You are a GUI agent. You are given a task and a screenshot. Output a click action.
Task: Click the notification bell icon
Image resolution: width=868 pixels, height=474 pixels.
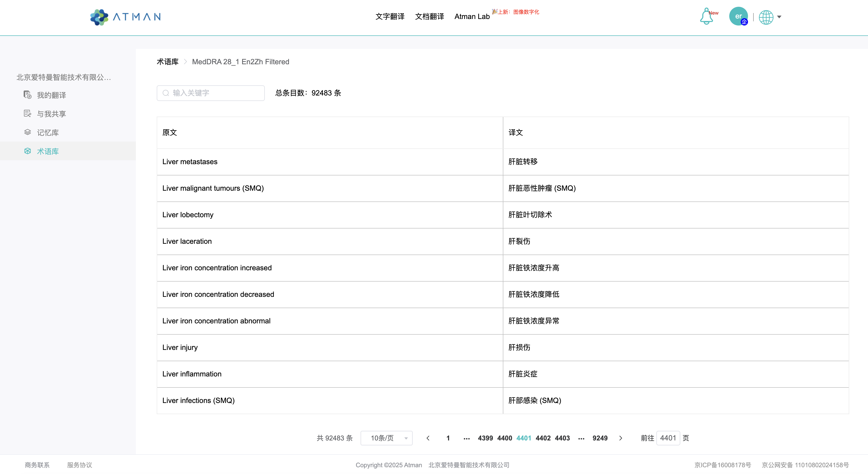(x=706, y=17)
